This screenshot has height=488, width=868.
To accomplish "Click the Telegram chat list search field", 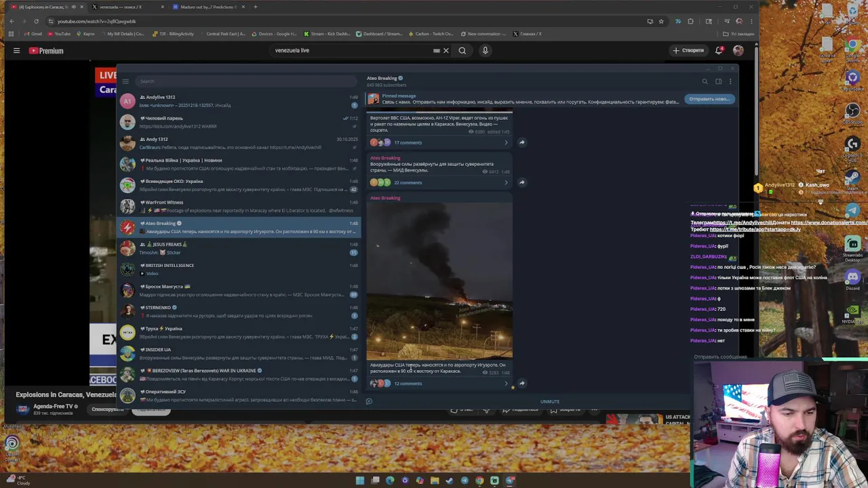I will coord(245,81).
